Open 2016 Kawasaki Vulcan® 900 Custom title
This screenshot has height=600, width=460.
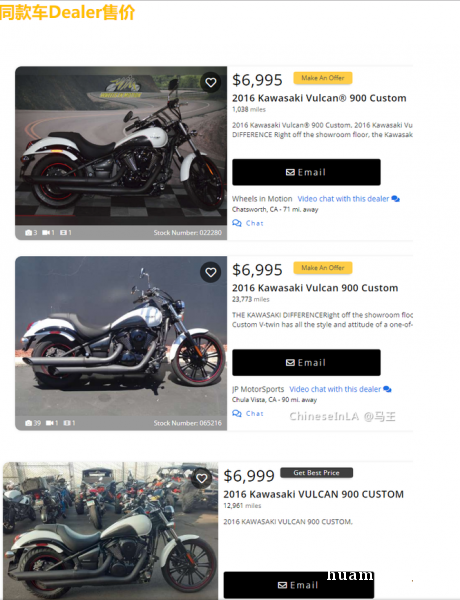(319, 98)
